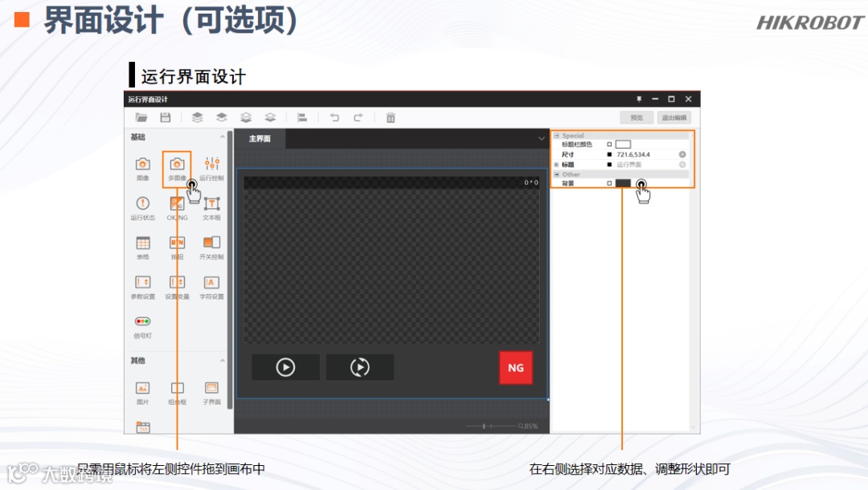The height and width of the screenshot is (490, 868).
Task: Reset the 尺寸 size value
Action: click(682, 154)
